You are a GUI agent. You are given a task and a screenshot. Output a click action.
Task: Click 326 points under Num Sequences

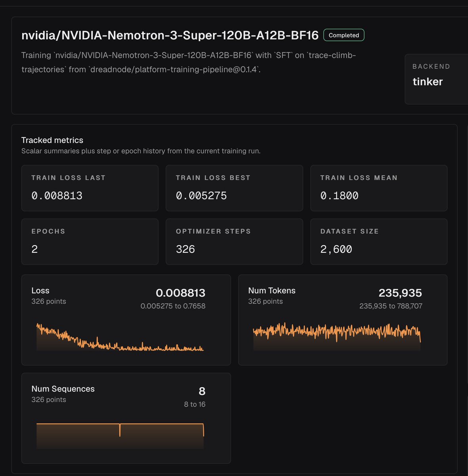pyautogui.click(x=49, y=399)
